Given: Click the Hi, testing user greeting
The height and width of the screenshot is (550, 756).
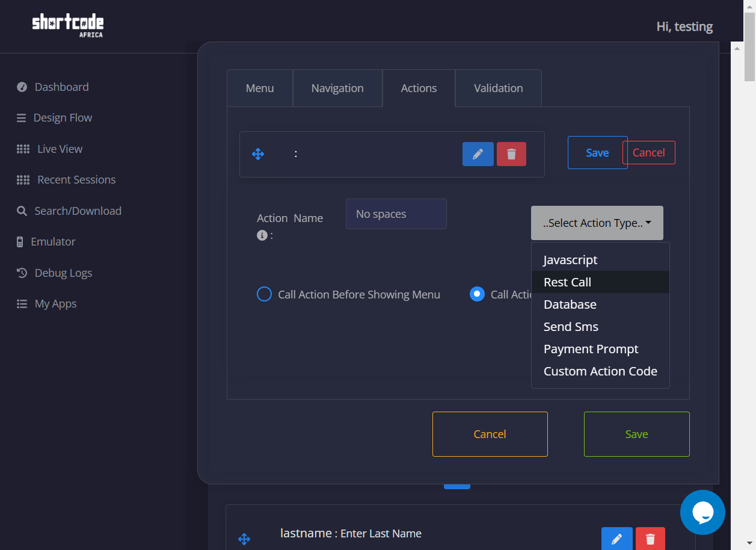Looking at the screenshot, I should tap(684, 26).
